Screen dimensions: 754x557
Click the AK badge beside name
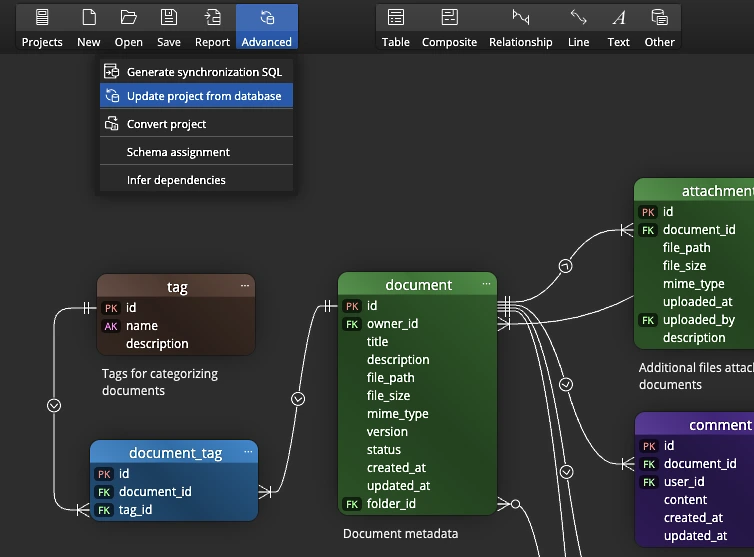point(111,326)
